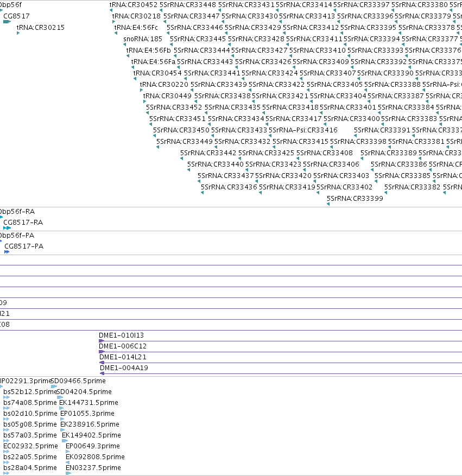Select the reverse purple arrow of DME1-004A19
462x476 pixels.
point(102,373)
